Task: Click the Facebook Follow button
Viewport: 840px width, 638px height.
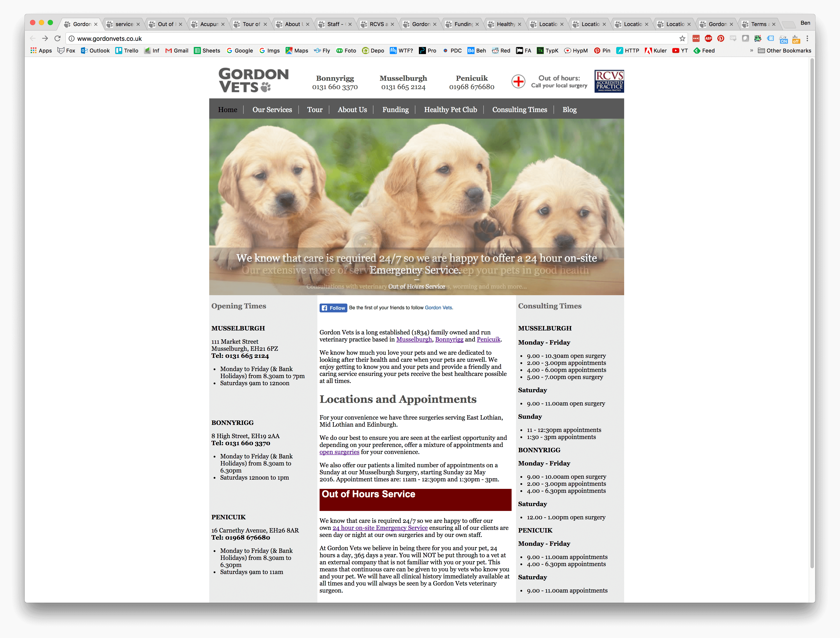Action: pyautogui.click(x=333, y=308)
